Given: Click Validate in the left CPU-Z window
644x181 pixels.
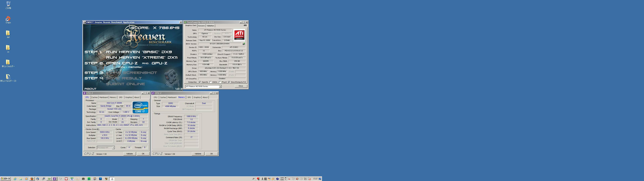Looking at the screenshot, I should tap(129, 154).
